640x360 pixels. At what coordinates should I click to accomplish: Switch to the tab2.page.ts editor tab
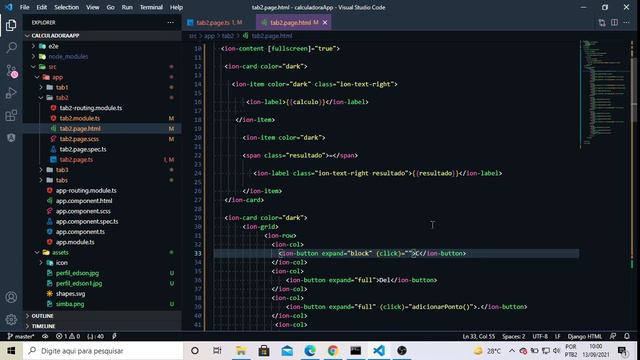pyautogui.click(x=219, y=22)
